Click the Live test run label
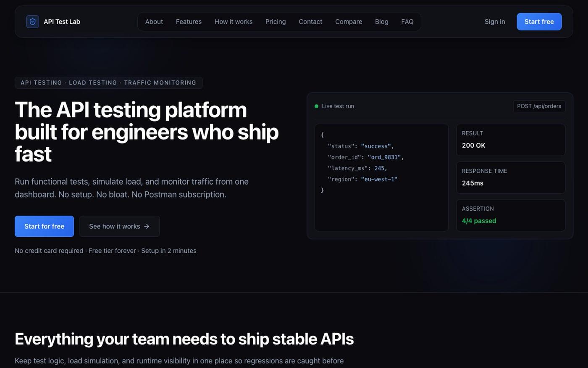588x368 pixels. pyautogui.click(x=338, y=106)
